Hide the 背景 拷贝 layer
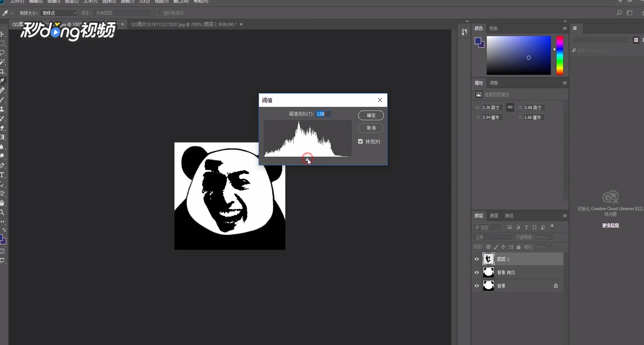Image resolution: width=644 pixels, height=345 pixels. pos(477,273)
